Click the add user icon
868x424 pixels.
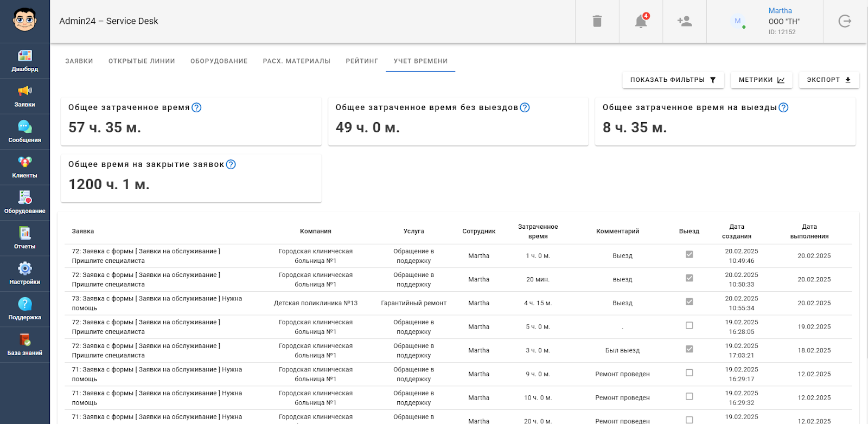coord(684,21)
